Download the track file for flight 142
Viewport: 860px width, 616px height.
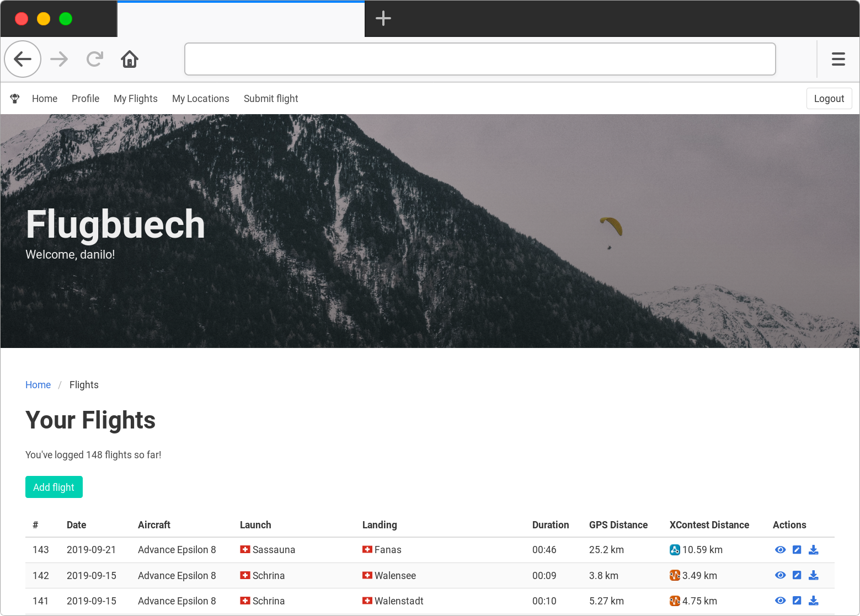coord(814,575)
